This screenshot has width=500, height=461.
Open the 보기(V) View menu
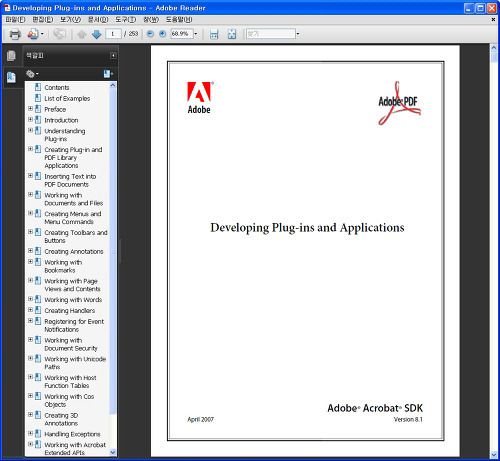[70, 20]
